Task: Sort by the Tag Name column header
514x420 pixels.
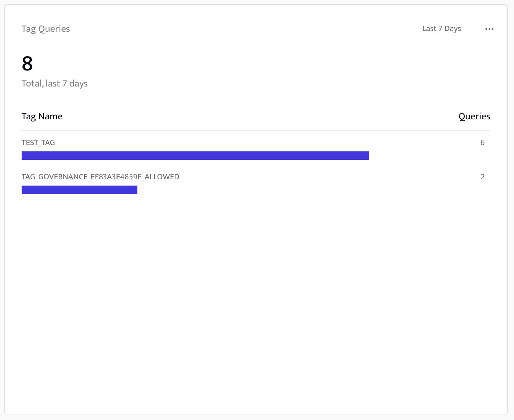Action: (x=42, y=116)
